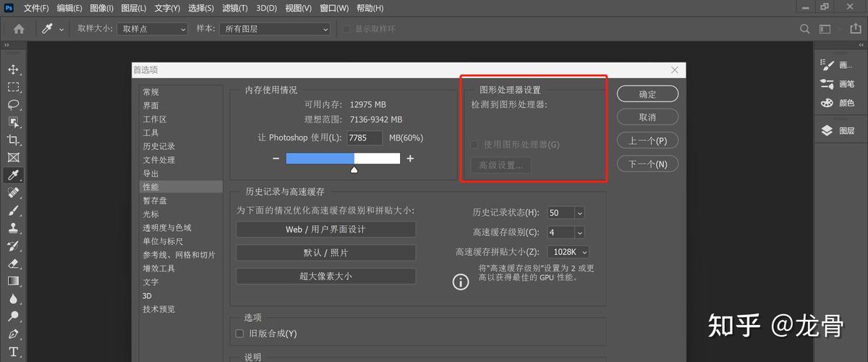868x362 pixels.
Task: Select the Clone Stamp tool
Action: [13, 228]
